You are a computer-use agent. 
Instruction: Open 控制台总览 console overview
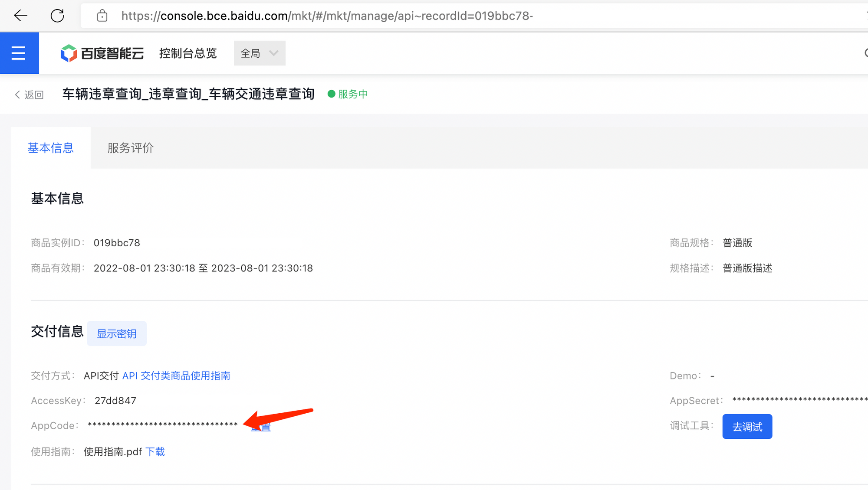(188, 53)
